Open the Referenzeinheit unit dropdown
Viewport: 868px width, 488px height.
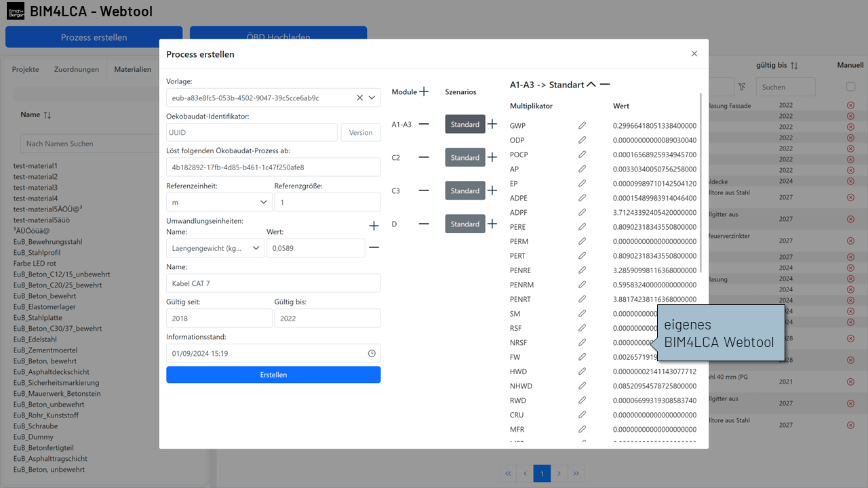(x=263, y=202)
